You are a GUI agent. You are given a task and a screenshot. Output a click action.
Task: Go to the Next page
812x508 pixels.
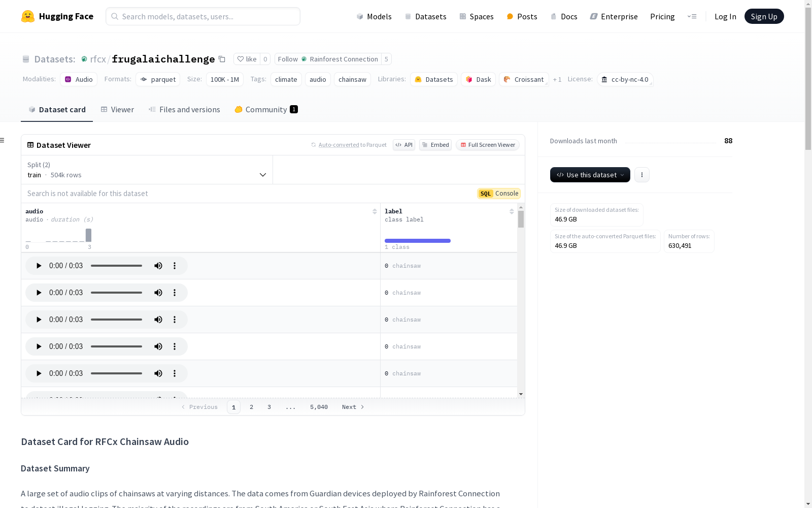pyautogui.click(x=353, y=407)
